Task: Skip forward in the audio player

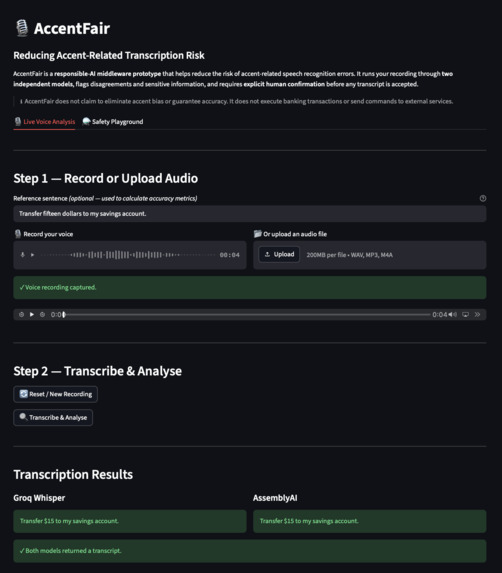Action: (42, 314)
